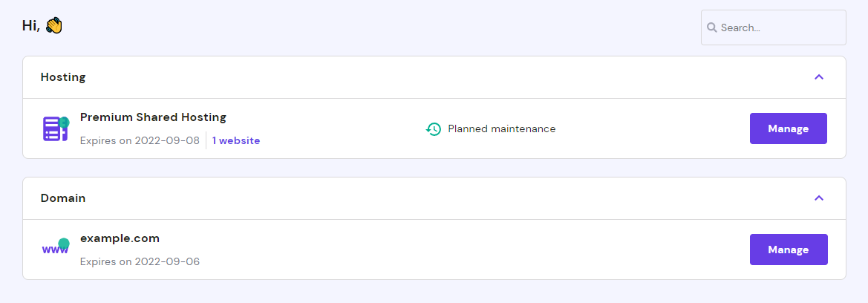Viewport: 868px width, 303px height.
Task: Click the Hi greeting text
Action: click(30, 26)
